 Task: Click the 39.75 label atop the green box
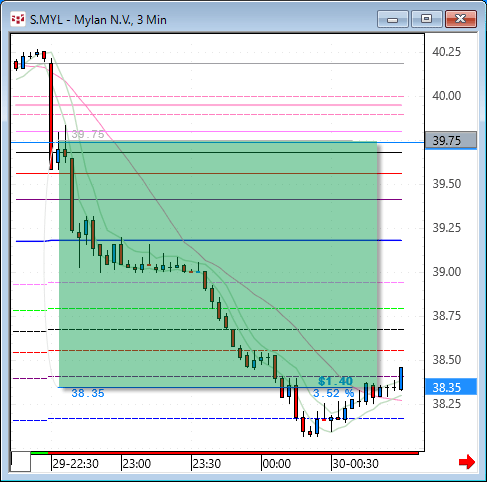point(88,134)
